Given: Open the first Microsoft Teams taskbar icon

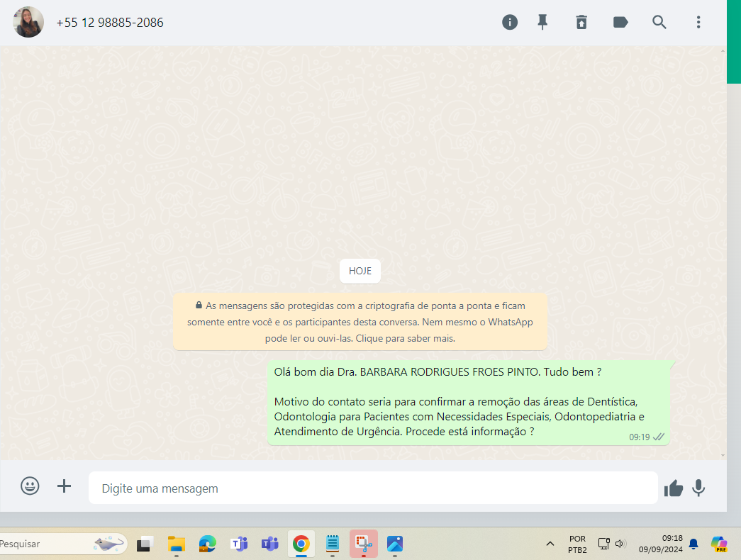Looking at the screenshot, I should pos(239,544).
